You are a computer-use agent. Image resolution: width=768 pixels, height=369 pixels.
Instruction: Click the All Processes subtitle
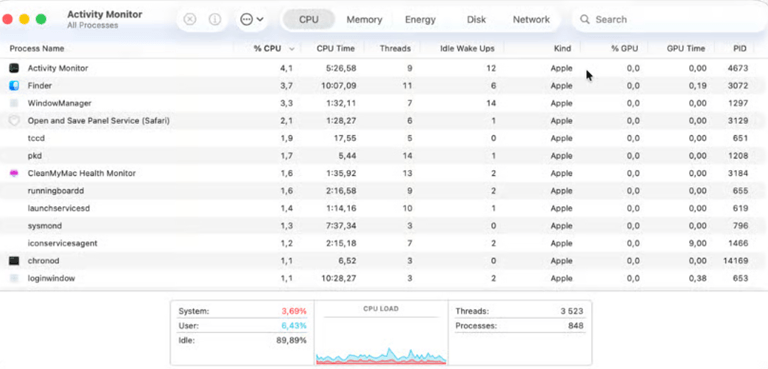[x=93, y=25]
